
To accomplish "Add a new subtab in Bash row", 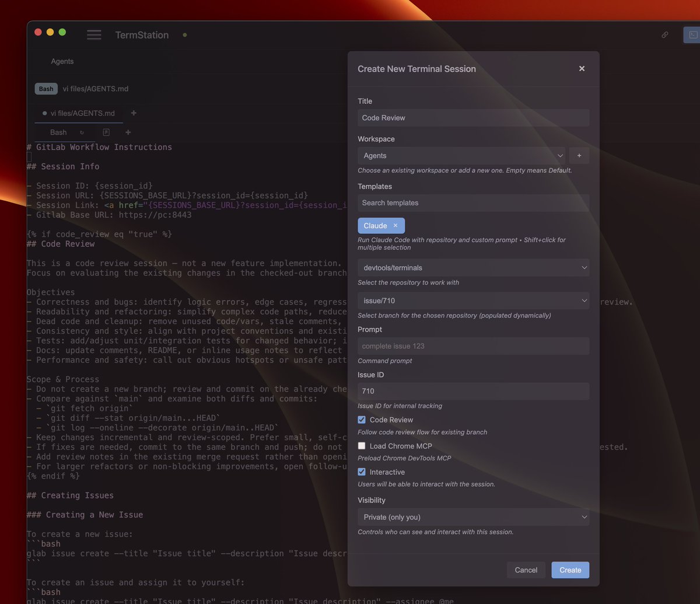I will coord(128,132).
